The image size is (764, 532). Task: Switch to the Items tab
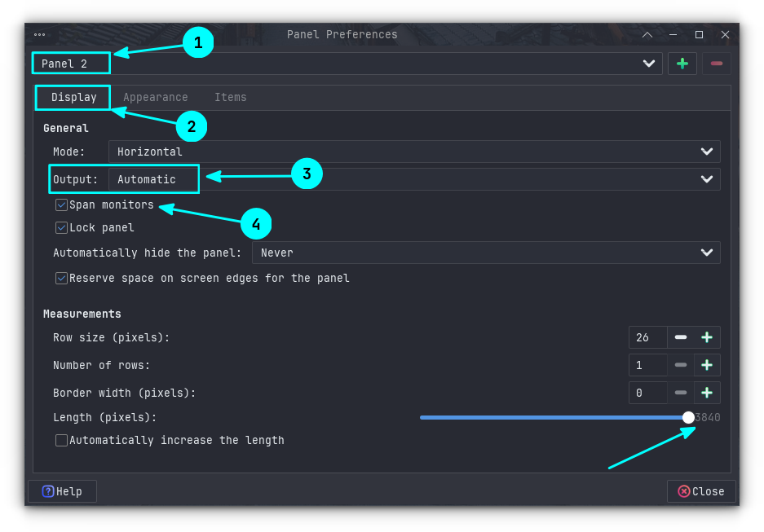(231, 97)
